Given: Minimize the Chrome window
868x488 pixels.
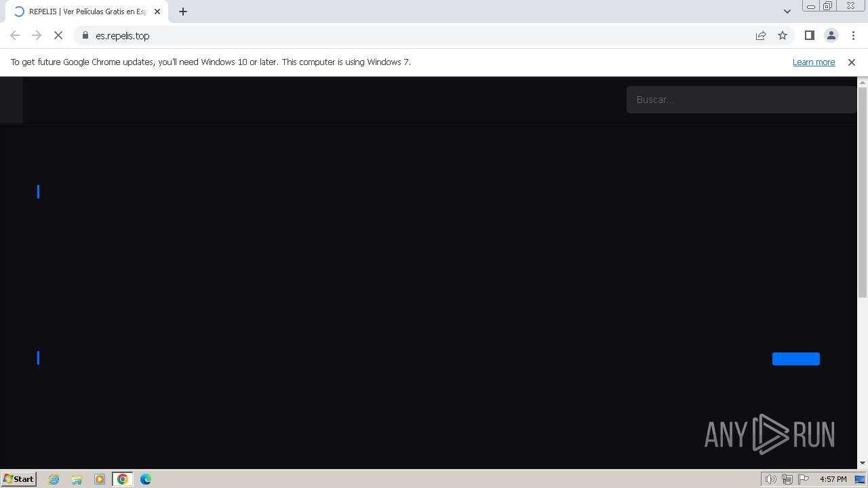Looking at the screenshot, I should 811,6.
